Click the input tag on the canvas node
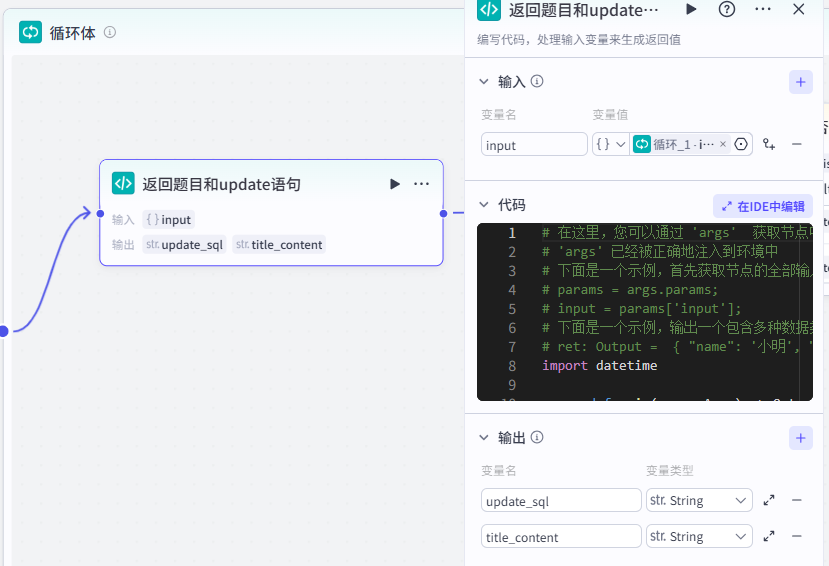 169,219
